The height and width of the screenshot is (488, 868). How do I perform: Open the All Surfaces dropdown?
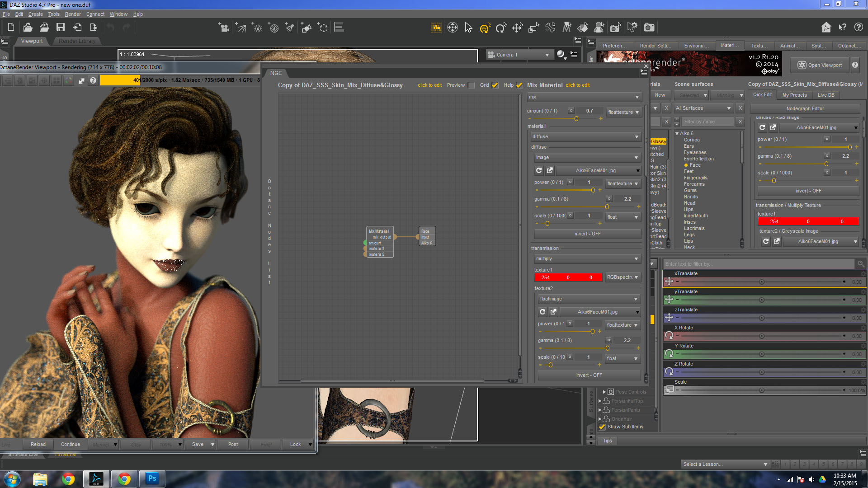click(x=703, y=108)
